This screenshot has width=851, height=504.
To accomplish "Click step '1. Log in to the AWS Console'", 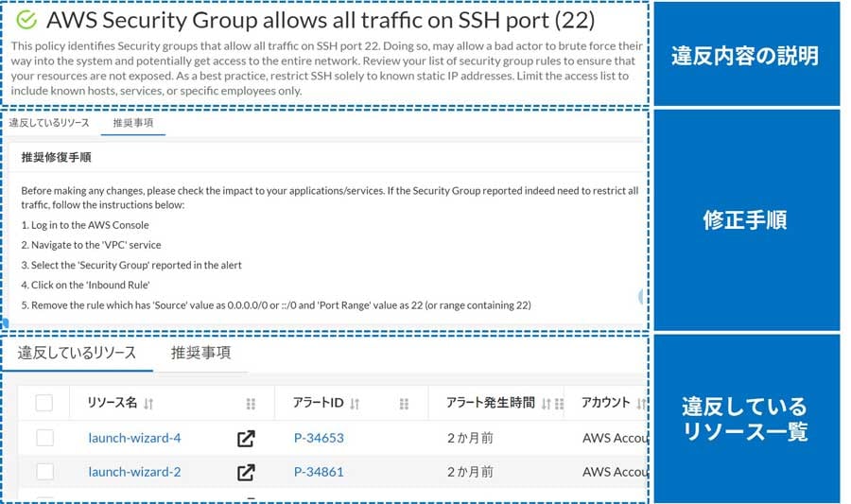I will pos(85,225).
